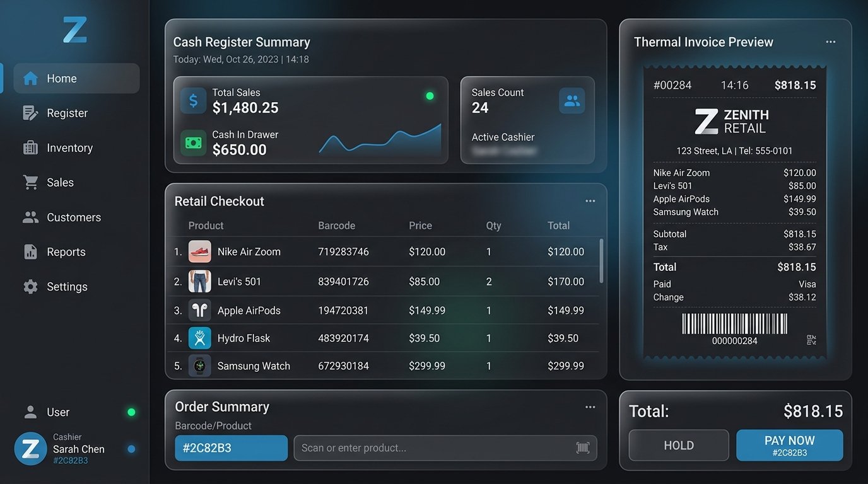Click the Barcode column header

(336, 225)
